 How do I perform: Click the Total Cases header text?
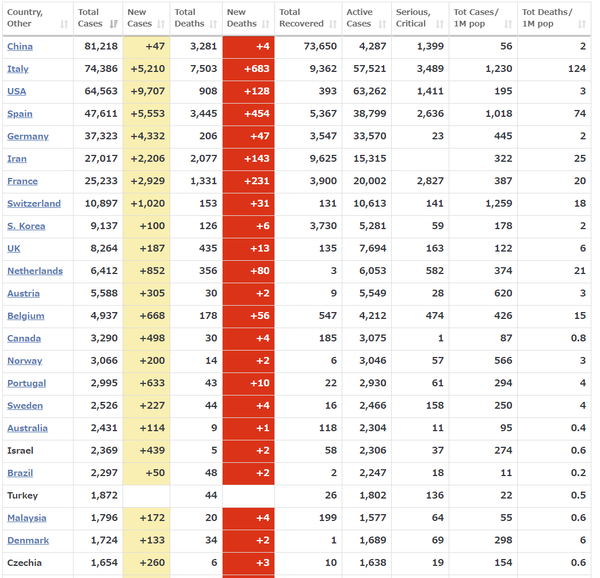click(90, 18)
